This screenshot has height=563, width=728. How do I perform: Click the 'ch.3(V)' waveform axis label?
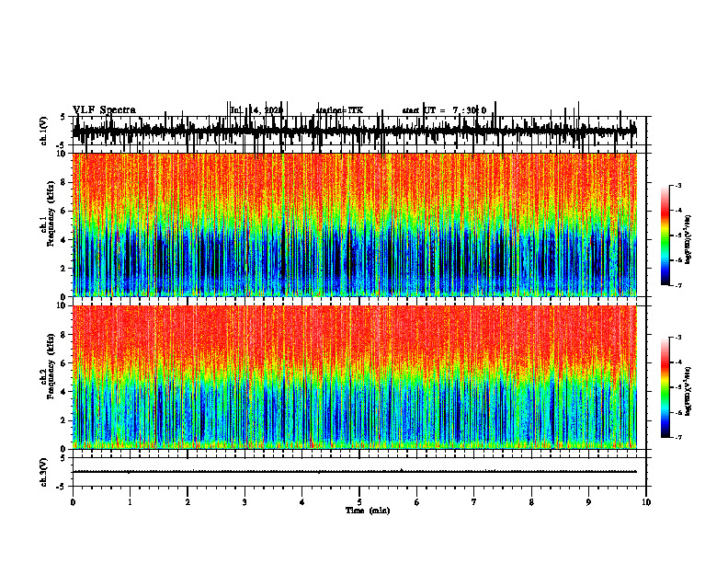(x=44, y=472)
